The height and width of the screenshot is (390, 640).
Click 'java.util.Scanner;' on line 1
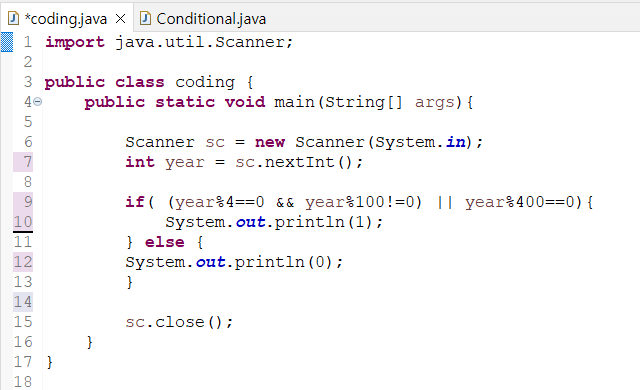(204, 42)
